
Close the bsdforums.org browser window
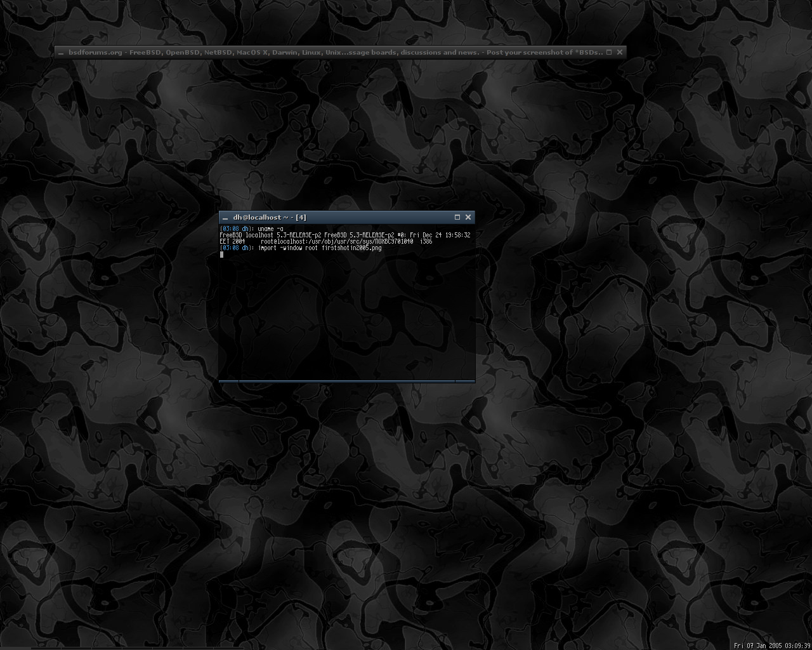620,52
